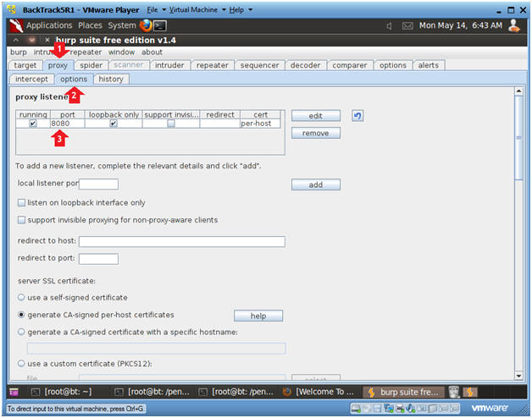The height and width of the screenshot is (418, 532).
Task: Click the VMware Player app icon in title bar
Action: pos(12,10)
